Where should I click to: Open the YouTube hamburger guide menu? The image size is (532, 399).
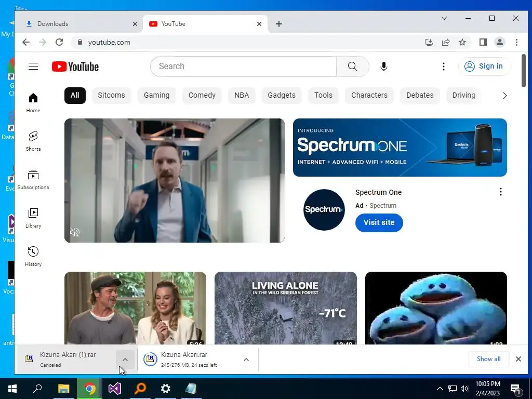click(33, 66)
